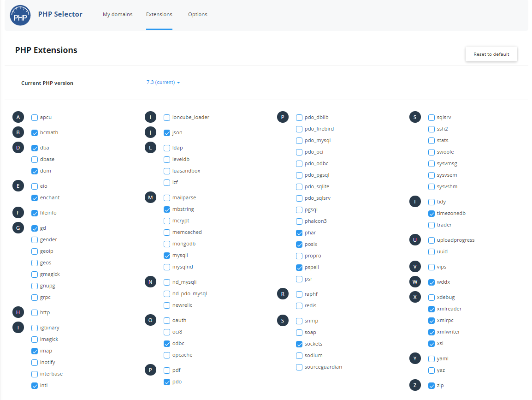The height and width of the screenshot is (400, 532).
Task: Uncheck the json extension checkbox
Action: (167, 133)
